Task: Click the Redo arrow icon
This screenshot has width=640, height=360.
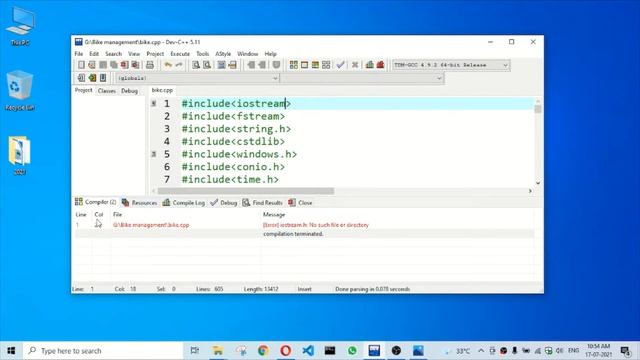Action: 179,65
